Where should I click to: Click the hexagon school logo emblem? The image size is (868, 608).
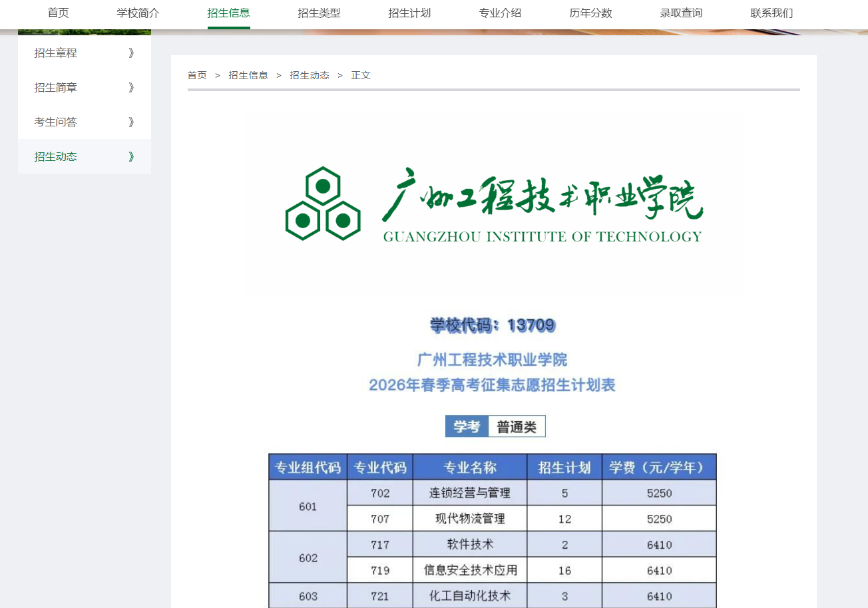coord(323,203)
